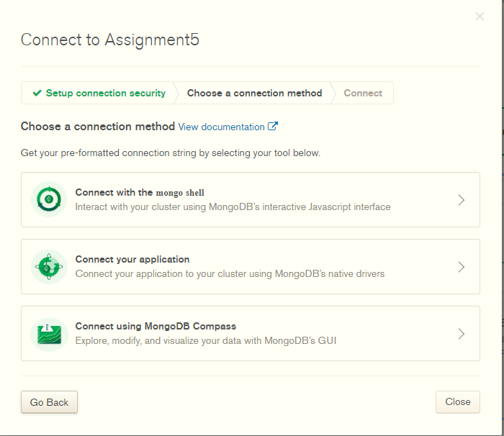
Task: Click the green checkmark on Setup connection security
Action: pyautogui.click(x=37, y=94)
